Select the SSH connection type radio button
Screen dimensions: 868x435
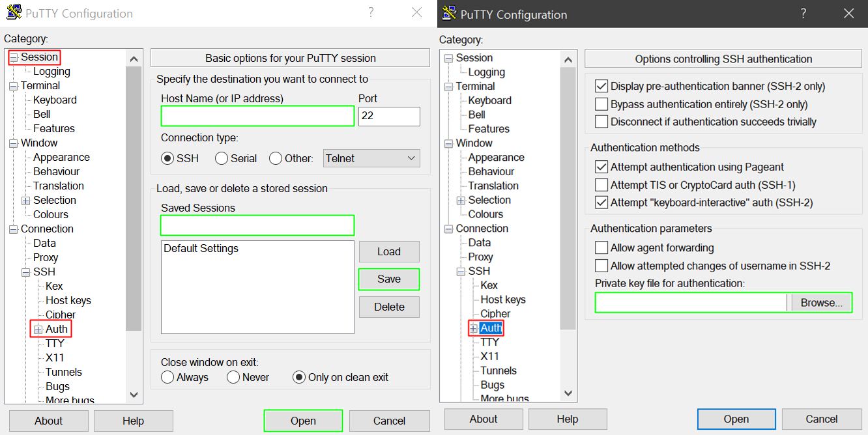pos(167,158)
